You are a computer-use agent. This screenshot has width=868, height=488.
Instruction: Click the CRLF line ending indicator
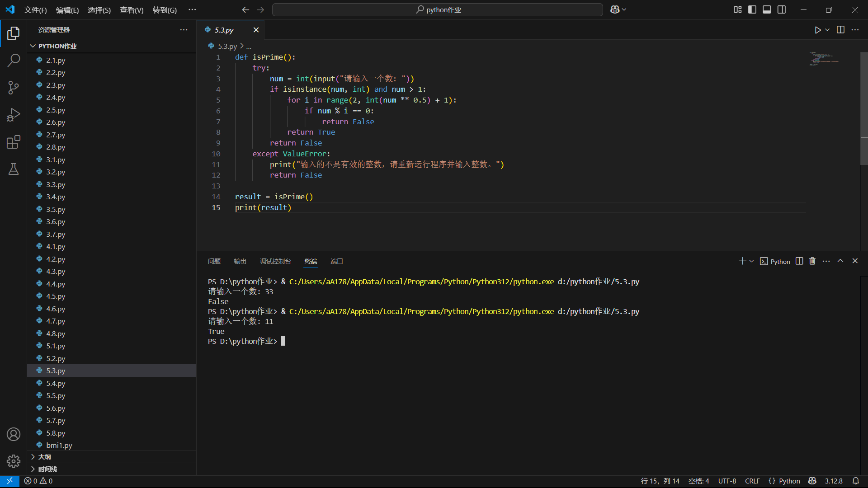tap(752, 481)
